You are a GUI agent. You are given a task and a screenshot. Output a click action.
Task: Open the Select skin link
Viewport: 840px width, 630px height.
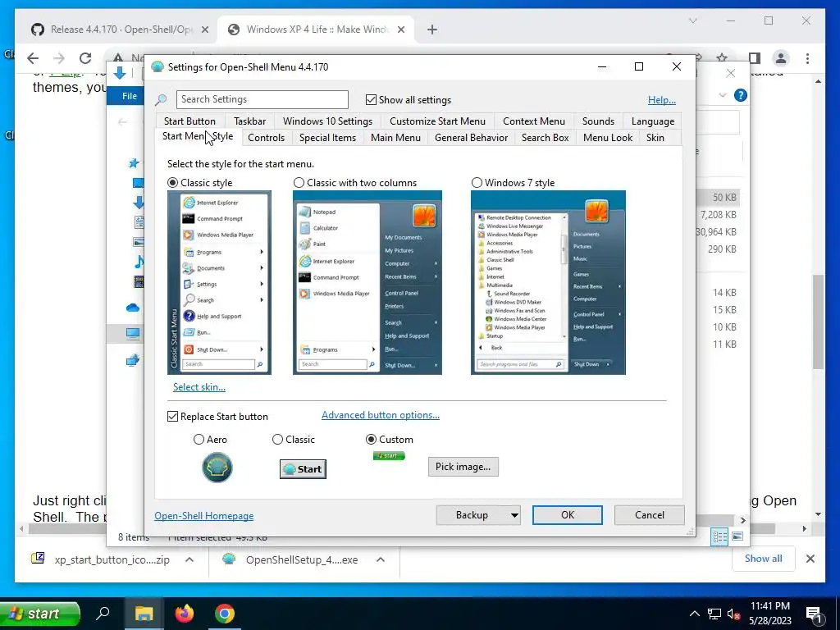tap(199, 387)
